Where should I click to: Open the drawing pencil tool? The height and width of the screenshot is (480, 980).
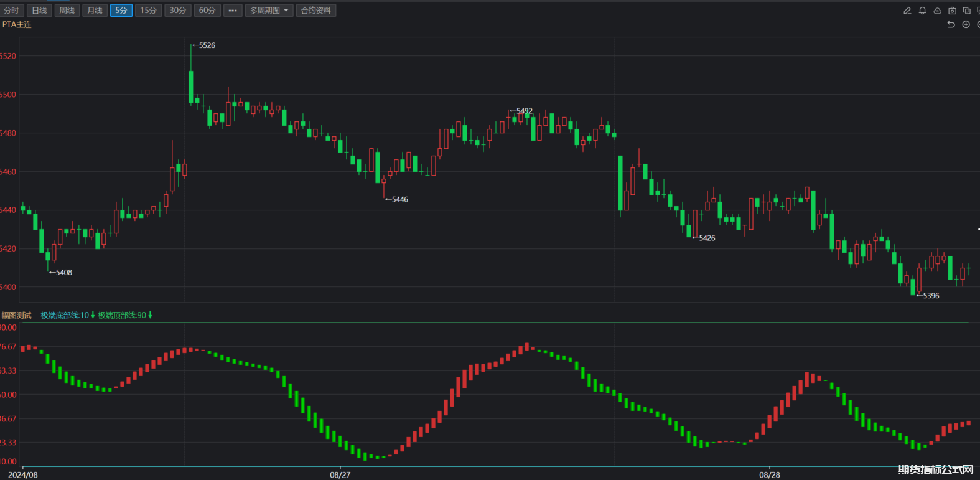click(x=907, y=11)
